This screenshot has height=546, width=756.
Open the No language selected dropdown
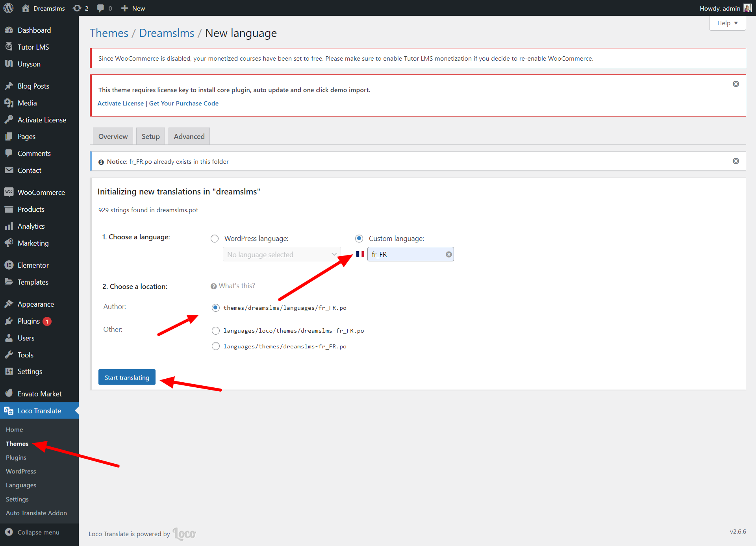(x=282, y=255)
